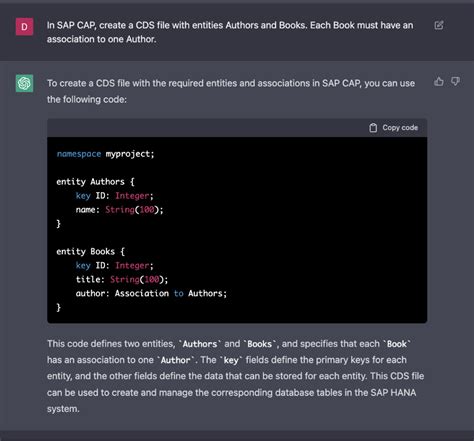Click the inline code word Authors in explanation
This screenshot has height=441, width=474.
click(x=200, y=344)
